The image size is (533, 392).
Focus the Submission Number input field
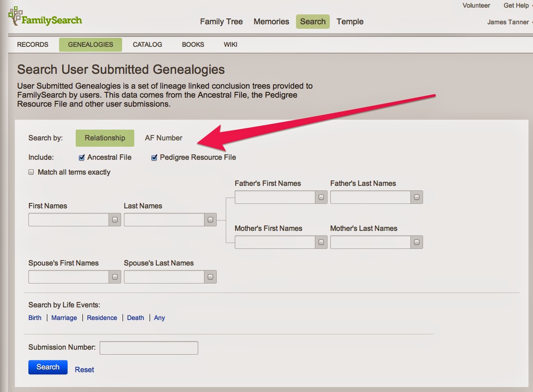tap(149, 348)
